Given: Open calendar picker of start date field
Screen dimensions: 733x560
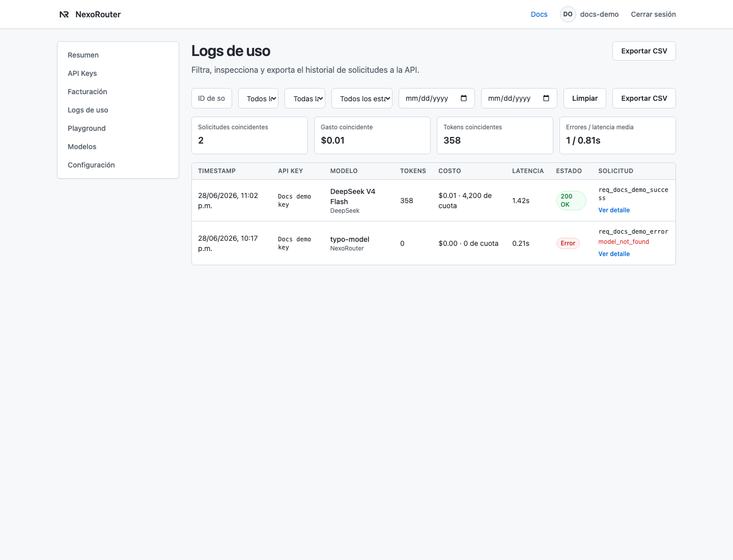Looking at the screenshot, I should (464, 98).
